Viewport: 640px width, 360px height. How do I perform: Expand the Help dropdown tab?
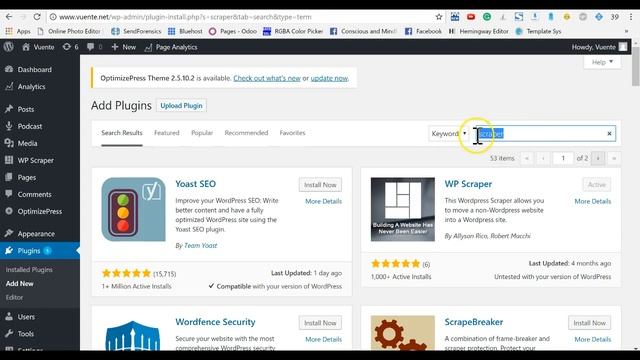point(602,62)
